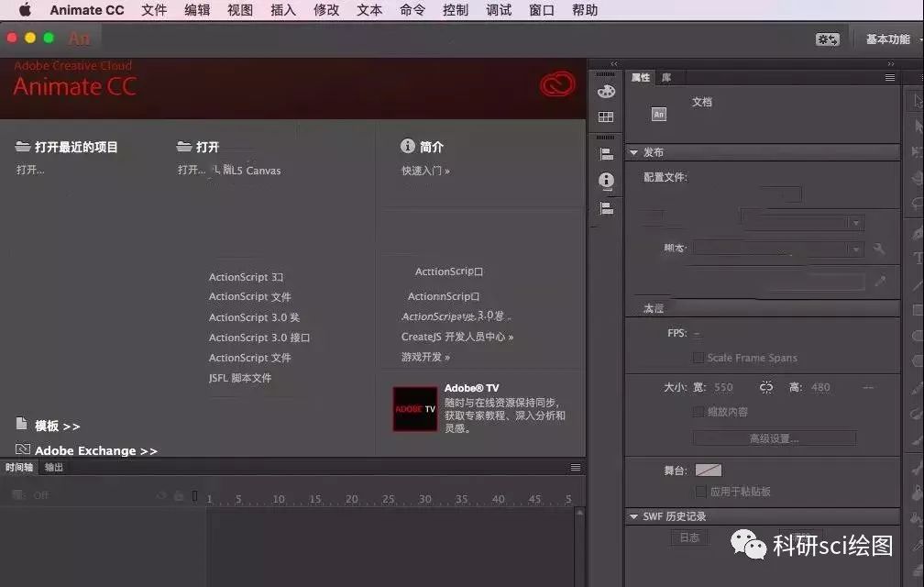The image size is (924, 587).
Task: Click the 高 height value 480
Action: click(x=820, y=387)
